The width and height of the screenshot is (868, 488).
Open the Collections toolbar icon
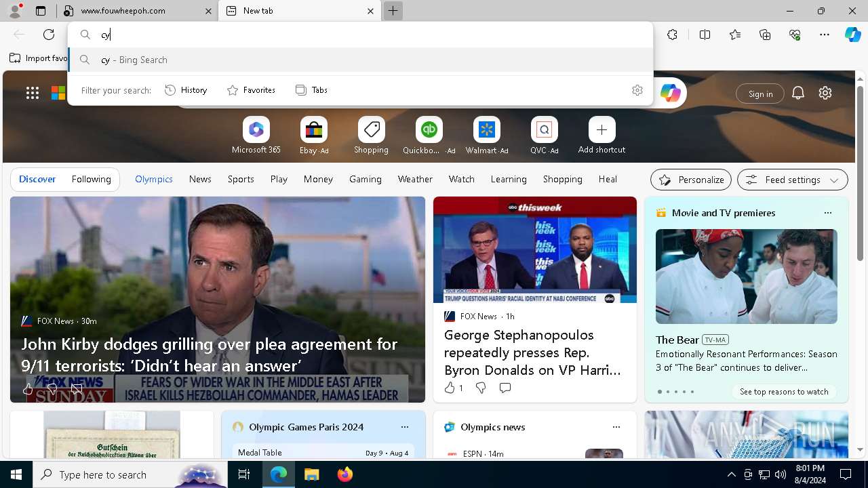[x=765, y=35]
